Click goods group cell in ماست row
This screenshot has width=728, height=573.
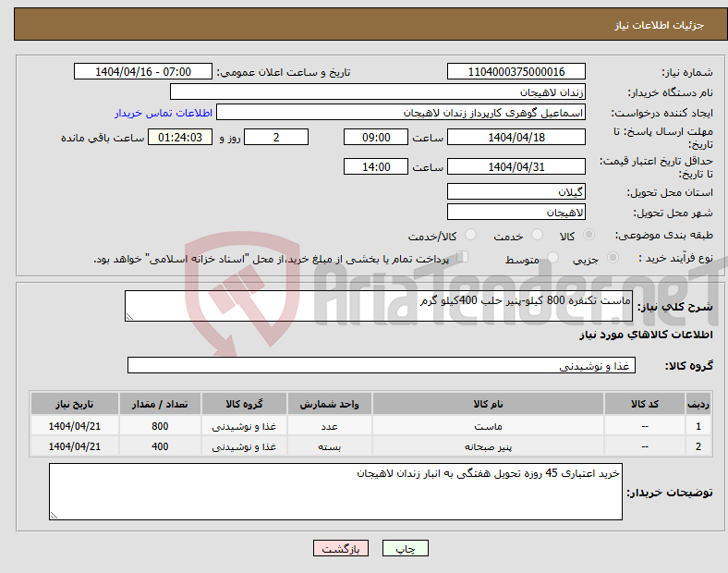[x=244, y=426]
